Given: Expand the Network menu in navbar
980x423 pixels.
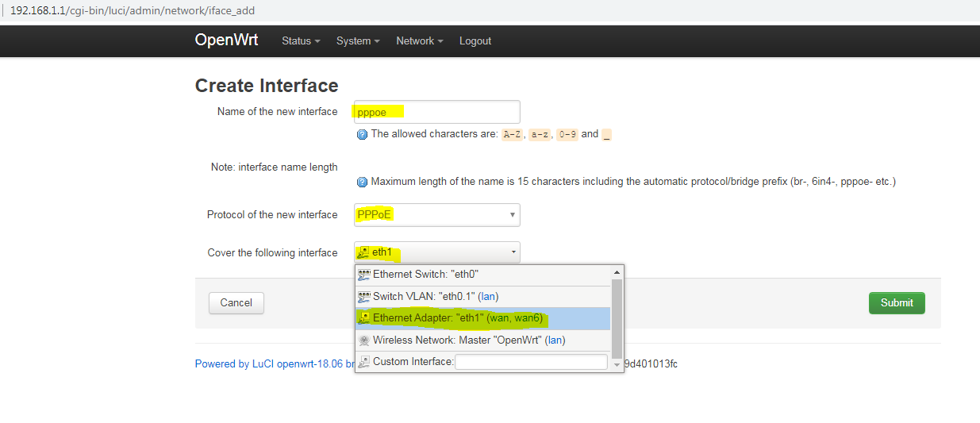Looking at the screenshot, I should point(419,41).
